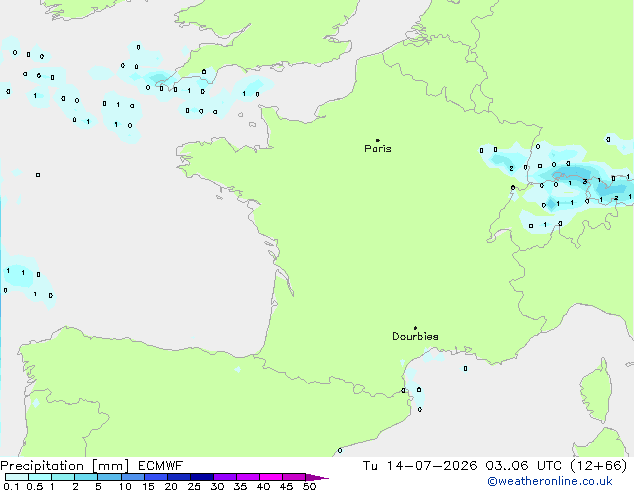This screenshot has width=634, height=490.
Task: Click the 03..06 UTC time range text
Action: (x=524, y=466)
